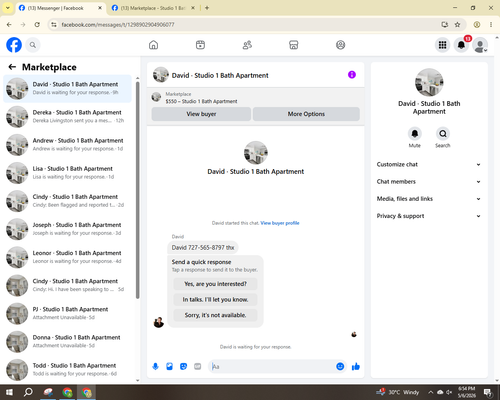Open Todd Studio 1 Bath Apartment chat
This screenshot has width=500, height=400.
pyautogui.click(x=67, y=369)
